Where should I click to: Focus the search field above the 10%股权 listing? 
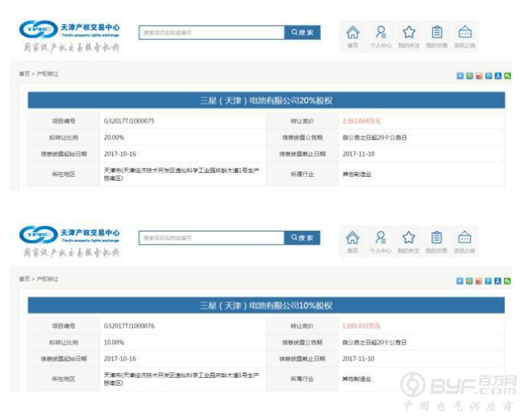coord(211,238)
